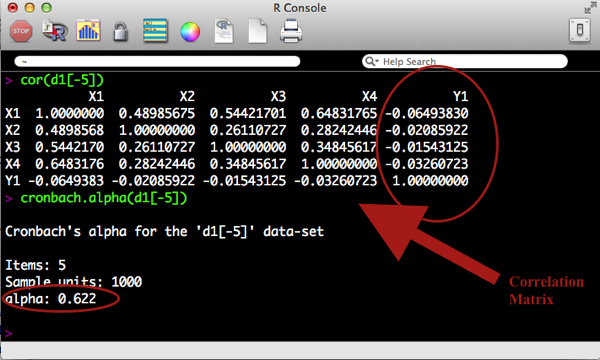Create a new blank document

(258, 31)
